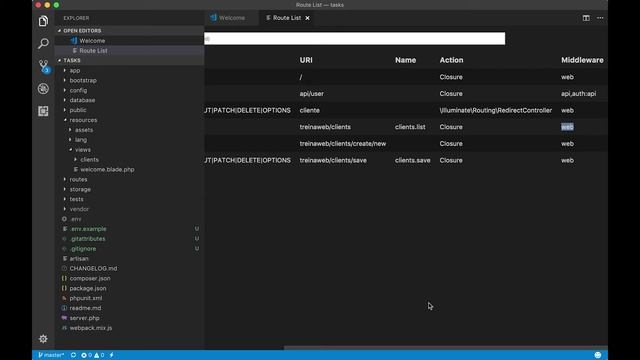Click the clients.save name cell
Viewport: 640px width, 360px height.
413,160
